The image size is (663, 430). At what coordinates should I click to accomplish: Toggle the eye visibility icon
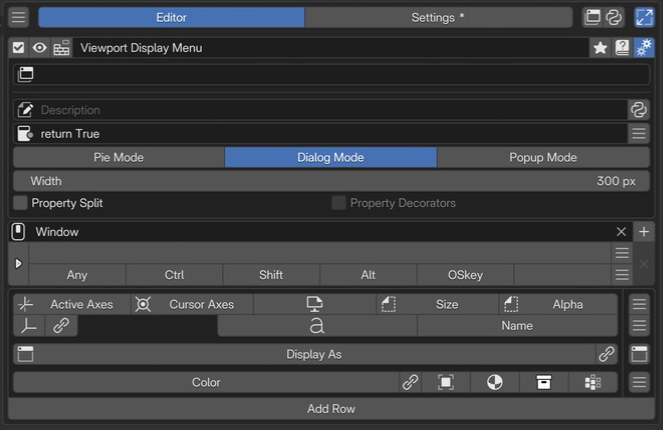40,48
